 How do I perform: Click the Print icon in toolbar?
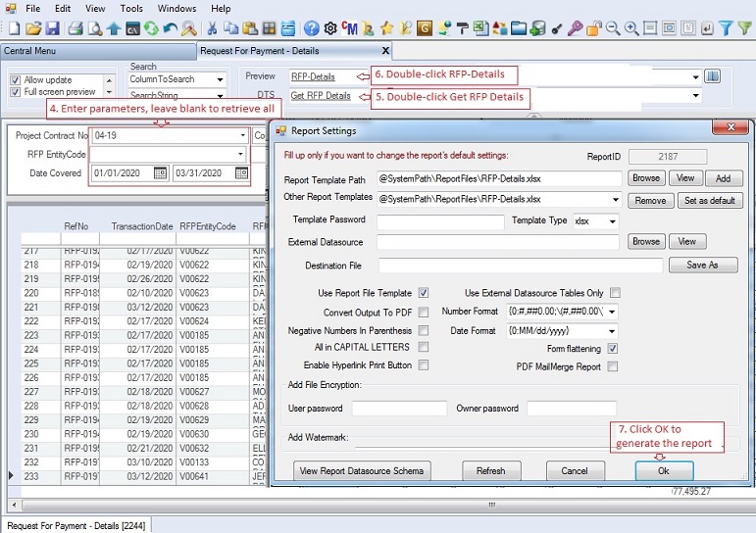[76, 28]
